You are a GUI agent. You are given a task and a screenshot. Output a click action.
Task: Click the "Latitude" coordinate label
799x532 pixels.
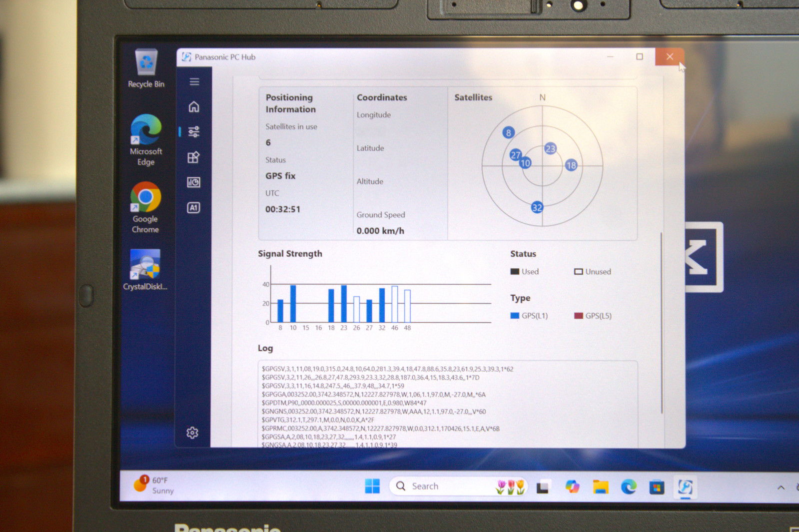point(370,148)
